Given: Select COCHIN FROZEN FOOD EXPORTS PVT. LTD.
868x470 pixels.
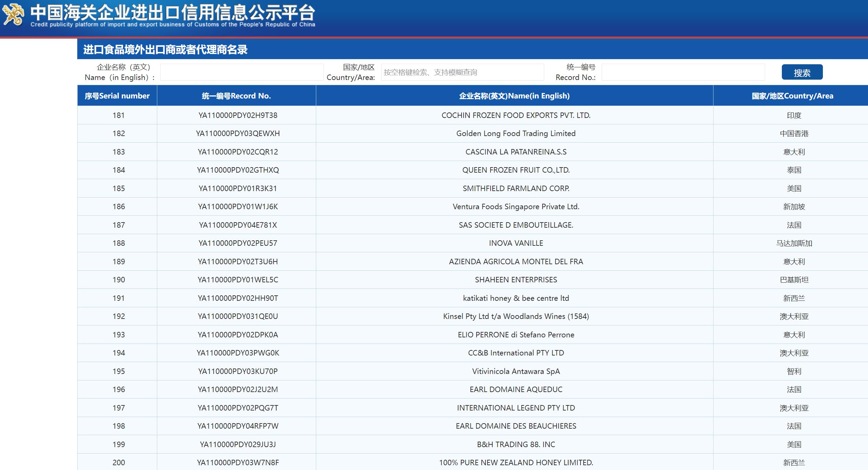Looking at the screenshot, I should [x=516, y=115].
